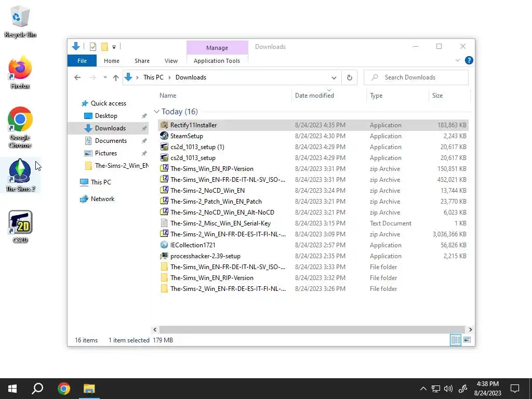This screenshot has height=399, width=532.
Task: Select The-Sims-2_NoCD_Win_EN zip archive
Action: [x=207, y=191]
